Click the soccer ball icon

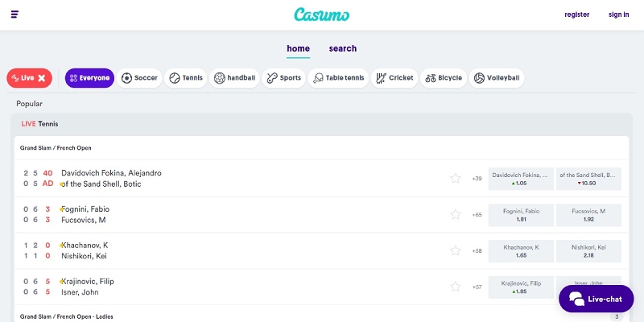tap(127, 78)
